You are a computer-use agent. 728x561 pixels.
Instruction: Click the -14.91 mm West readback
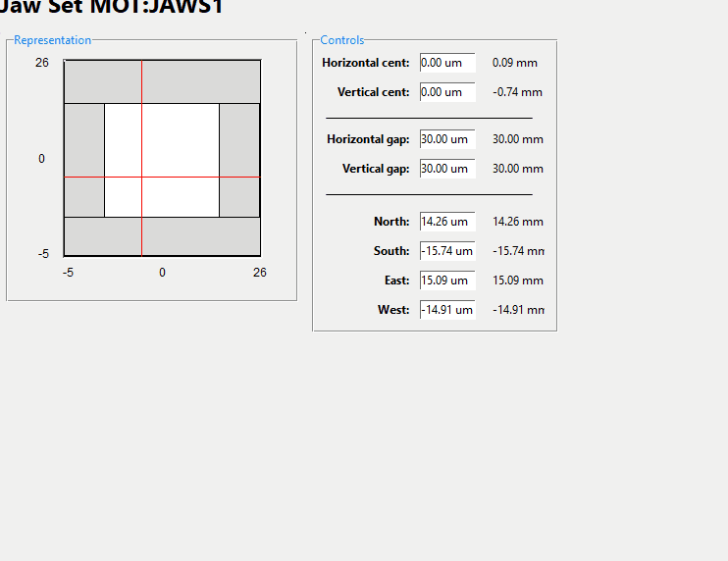[518, 310]
